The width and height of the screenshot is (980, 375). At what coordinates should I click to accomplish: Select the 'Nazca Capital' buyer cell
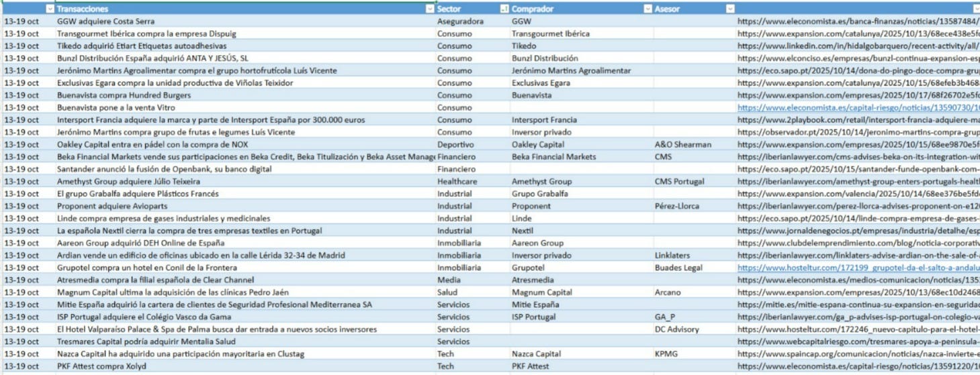tap(581, 354)
